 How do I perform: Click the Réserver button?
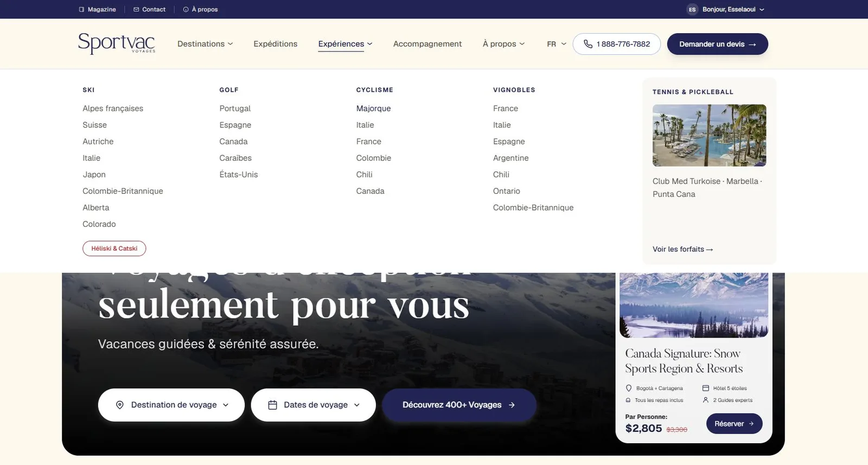735,424
